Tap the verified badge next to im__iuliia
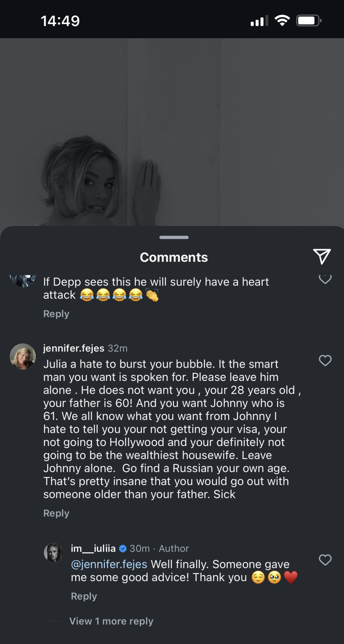The width and height of the screenshot is (344, 644). (123, 549)
